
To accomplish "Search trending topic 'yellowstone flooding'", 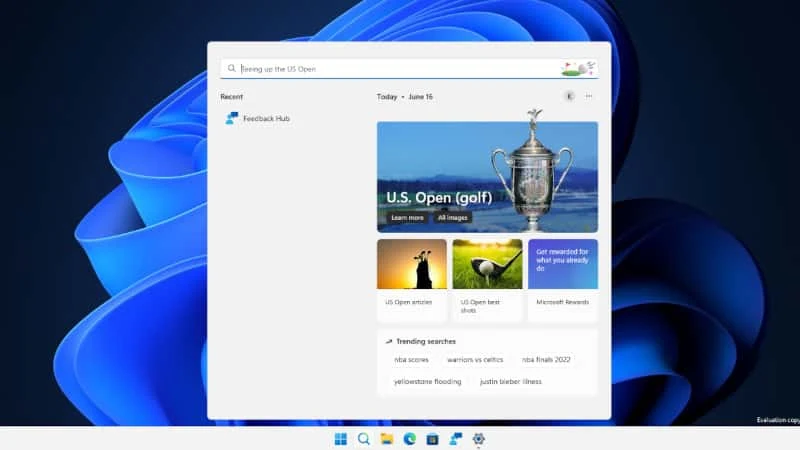I will click(428, 382).
